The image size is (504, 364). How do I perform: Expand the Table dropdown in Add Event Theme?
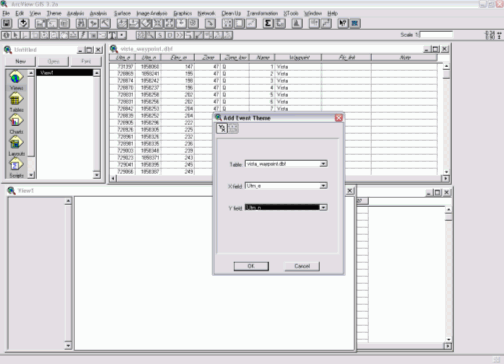pyautogui.click(x=323, y=164)
